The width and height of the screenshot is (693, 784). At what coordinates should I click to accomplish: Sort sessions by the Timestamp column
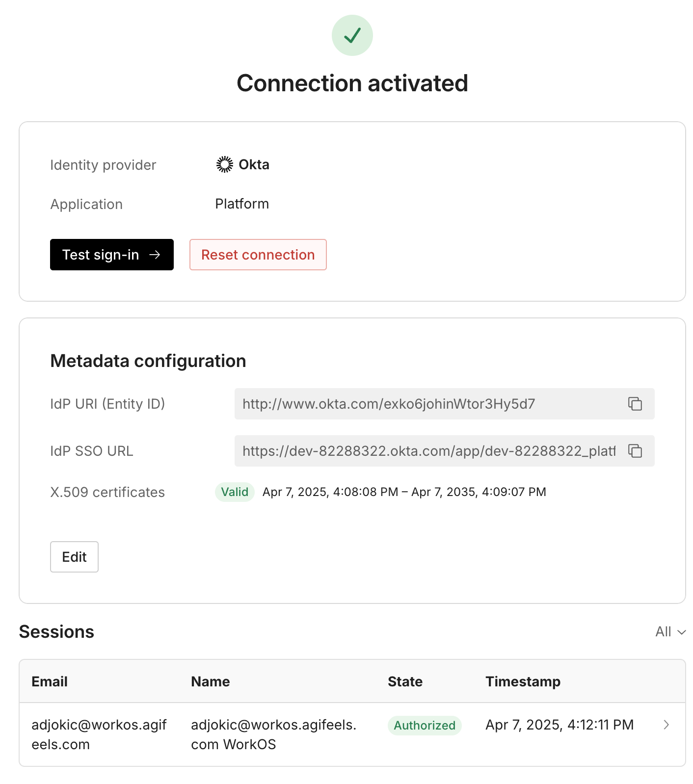(523, 681)
